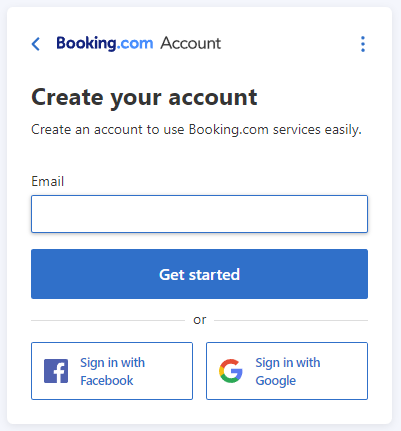Screen dimensions: 401x431
Task: Select the Email field label
Action: [x=47, y=181]
